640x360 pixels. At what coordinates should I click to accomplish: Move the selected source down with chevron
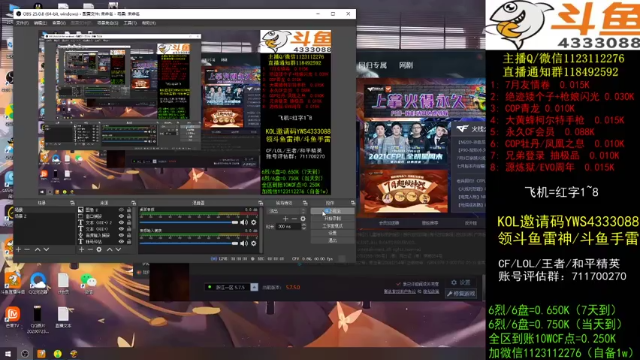[118, 249]
